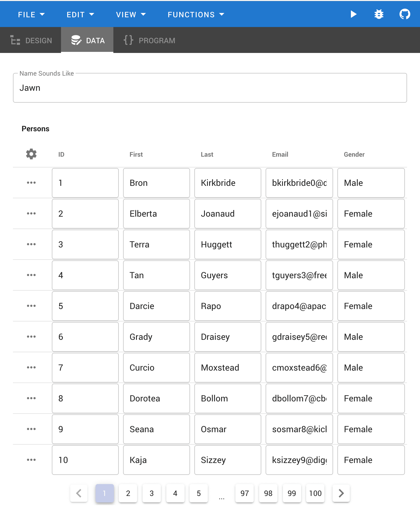420x510 pixels.
Task: Switch to the DESIGN tab
Action: pyautogui.click(x=31, y=40)
